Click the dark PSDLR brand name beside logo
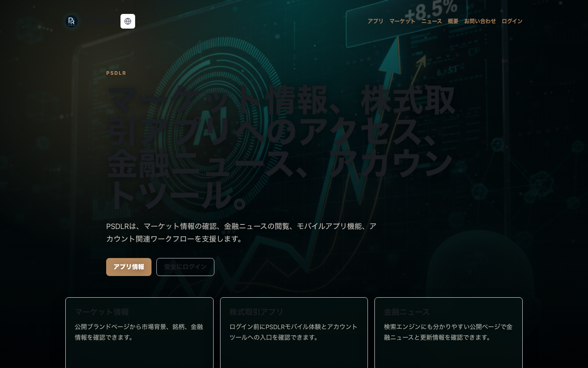 pyautogui.click(x=98, y=21)
